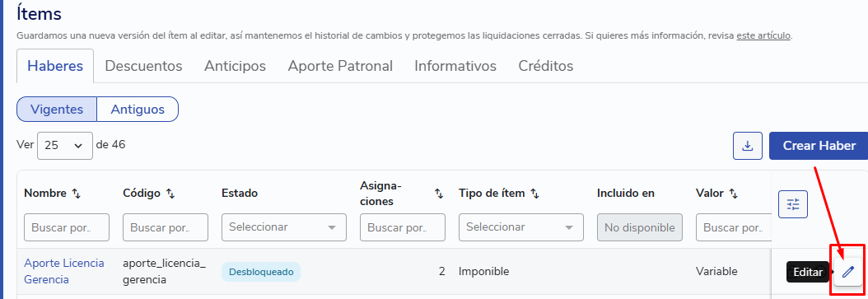Click the download icon button

pos(748,146)
